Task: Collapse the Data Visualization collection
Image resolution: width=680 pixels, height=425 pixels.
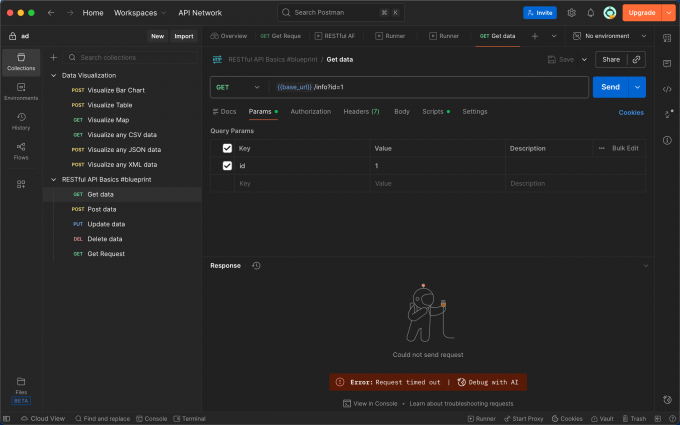Action: click(x=53, y=75)
